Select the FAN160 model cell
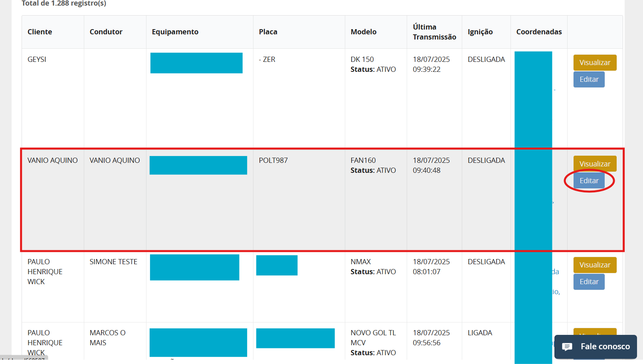This screenshot has height=364, width=643. 363,160
